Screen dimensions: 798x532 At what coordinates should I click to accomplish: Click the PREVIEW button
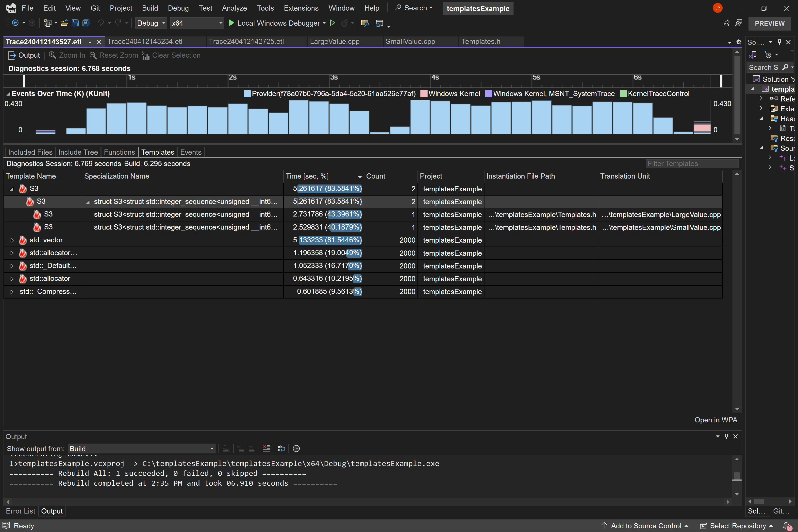tap(769, 23)
